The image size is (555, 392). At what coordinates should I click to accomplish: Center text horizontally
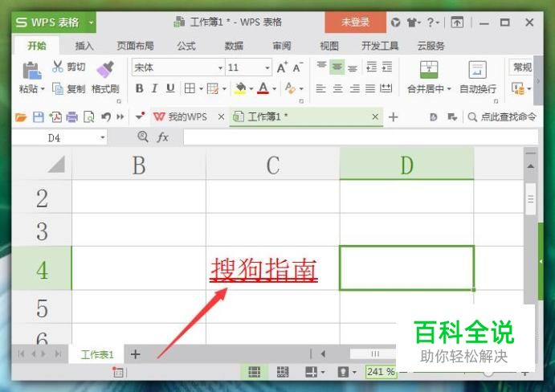coord(337,88)
